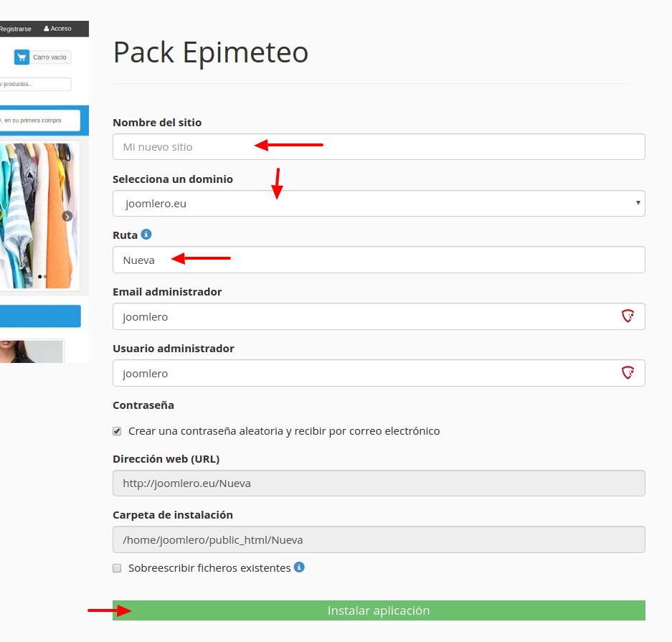The height and width of the screenshot is (642, 672).
Task: Toggle random password creation checkbox
Action: 117,431
